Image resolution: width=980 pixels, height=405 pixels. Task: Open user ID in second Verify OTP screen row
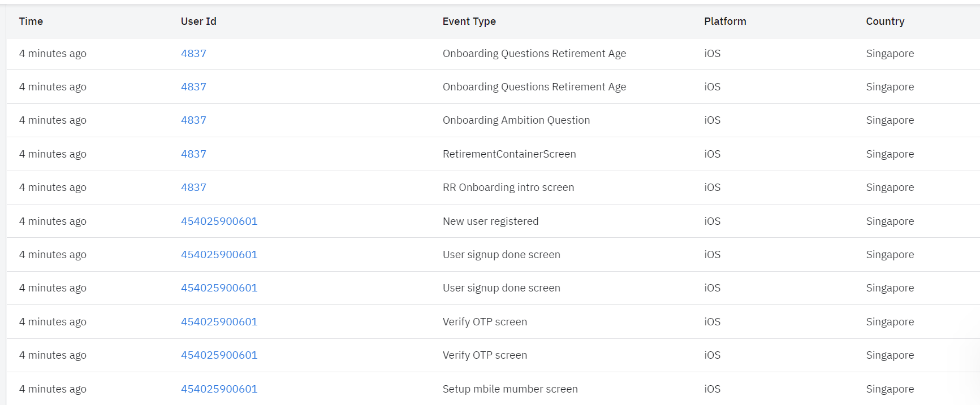tap(219, 355)
